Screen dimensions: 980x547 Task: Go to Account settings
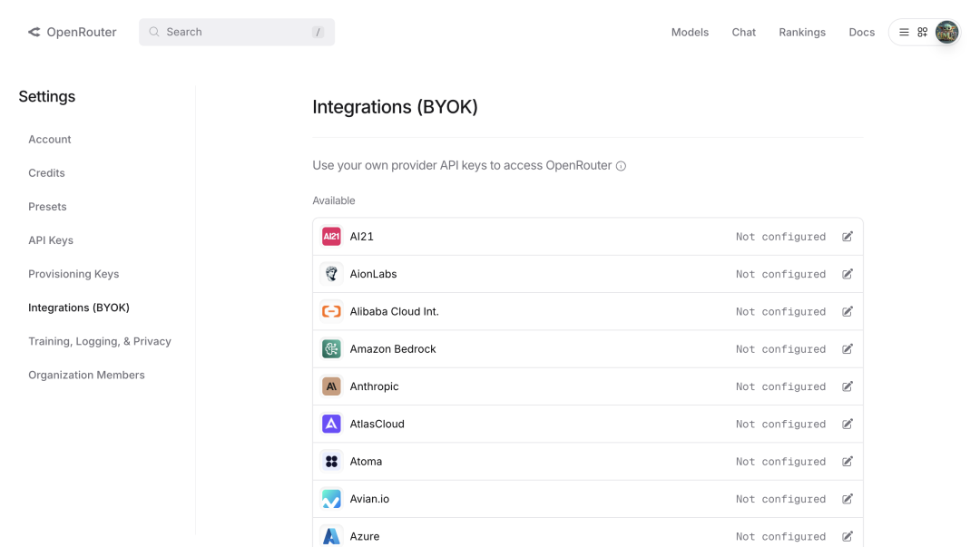(49, 140)
